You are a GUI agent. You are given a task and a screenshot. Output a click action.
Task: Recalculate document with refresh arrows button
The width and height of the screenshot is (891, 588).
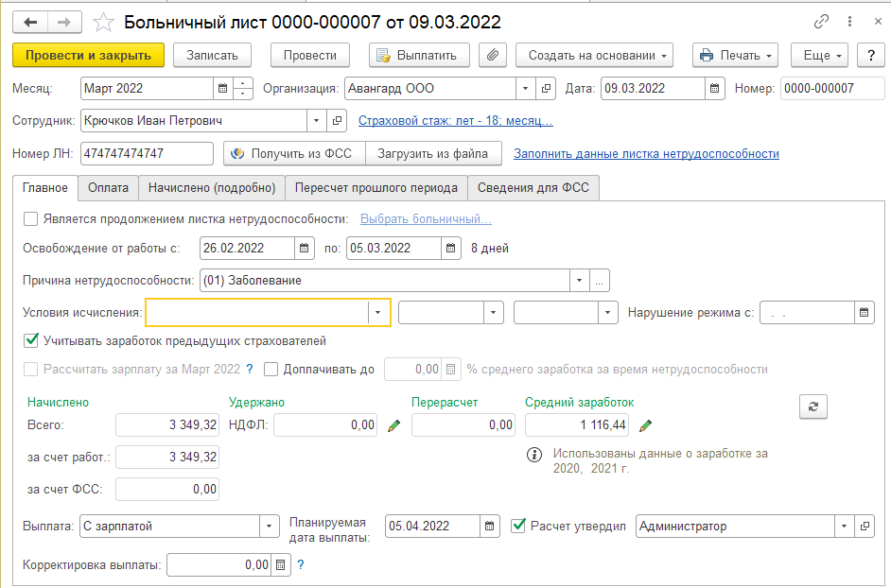[813, 406]
